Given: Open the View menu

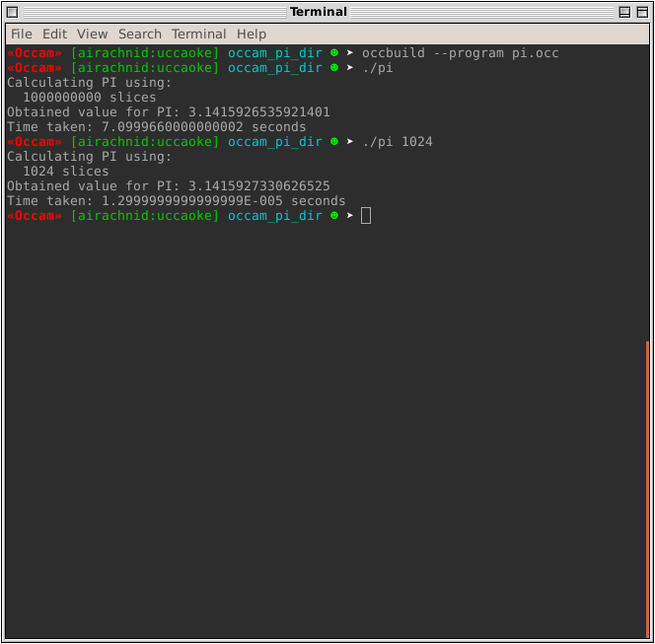Looking at the screenshot, I should pyautogui.click(x=93, y=34).
